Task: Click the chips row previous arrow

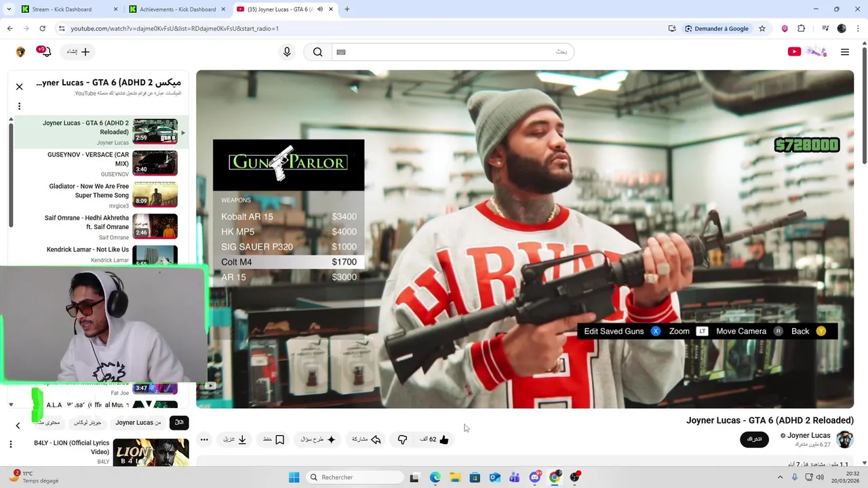Action: pyautogui.click(x=18, y=425)
